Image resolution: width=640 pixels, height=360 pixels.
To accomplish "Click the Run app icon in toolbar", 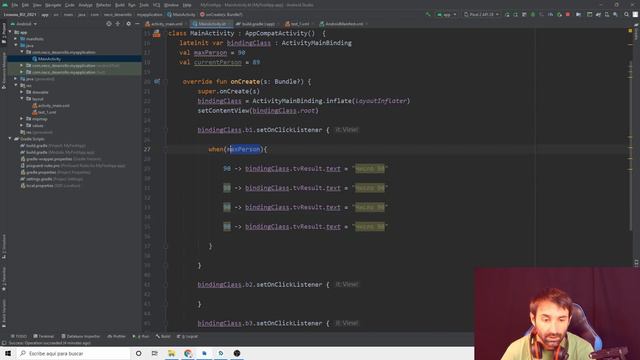I will pyautogui.click(x=507, y=14).
